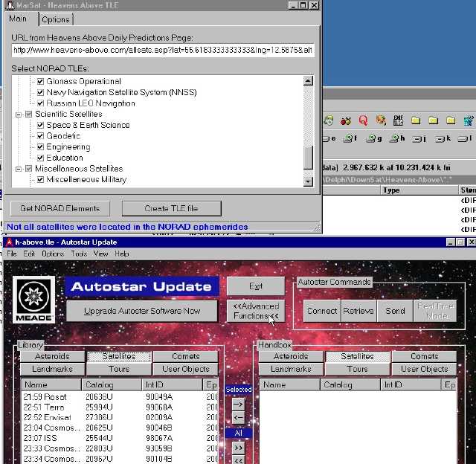Click the rightmost of three yellow folder icons
Screen dimensions: 476x464
451,120
